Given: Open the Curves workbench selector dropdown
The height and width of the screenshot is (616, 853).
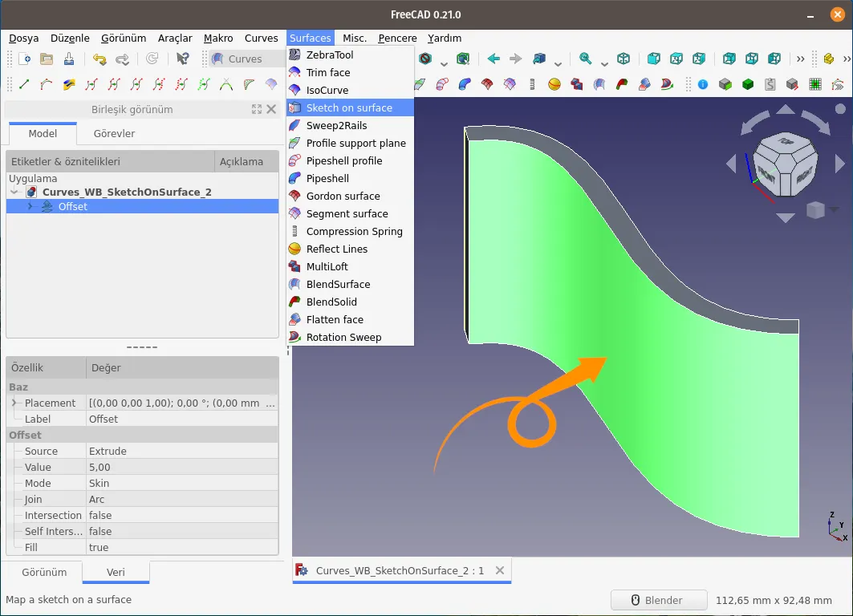Looking at the screenshot, I should [247, 59].
